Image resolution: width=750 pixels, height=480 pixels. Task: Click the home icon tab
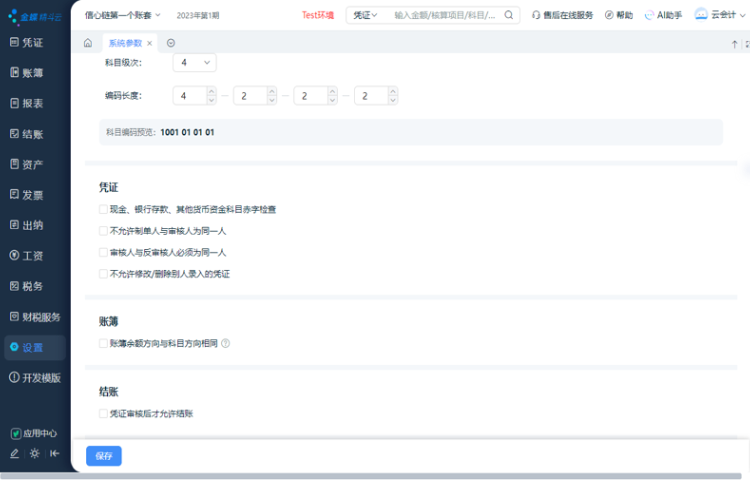[x=88, y=43]
